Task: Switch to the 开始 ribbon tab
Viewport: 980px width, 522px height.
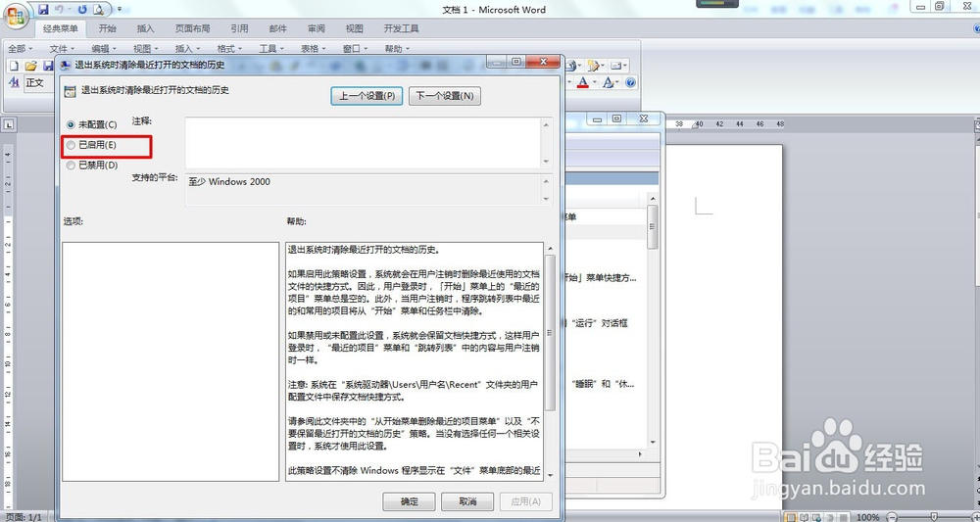Action: (x=108, y=28)
